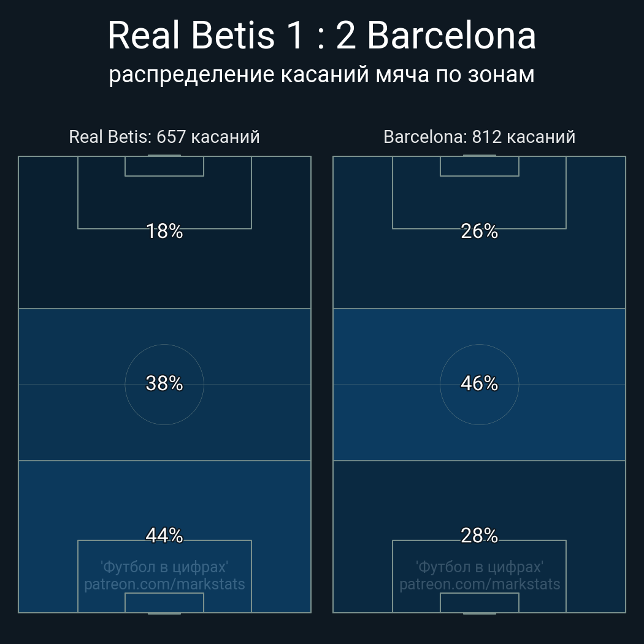Image resolution: width=644 pixels, height=644 pixels.
Task: Click the top goal box on Barcelona pitch
Action: click(x=479, y=166)
